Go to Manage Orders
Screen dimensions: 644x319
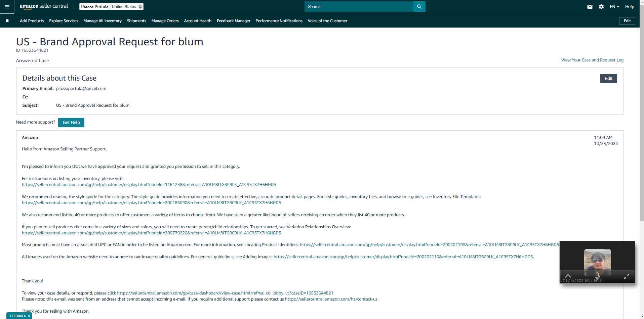pyautogui.click(x=165, y=21)
